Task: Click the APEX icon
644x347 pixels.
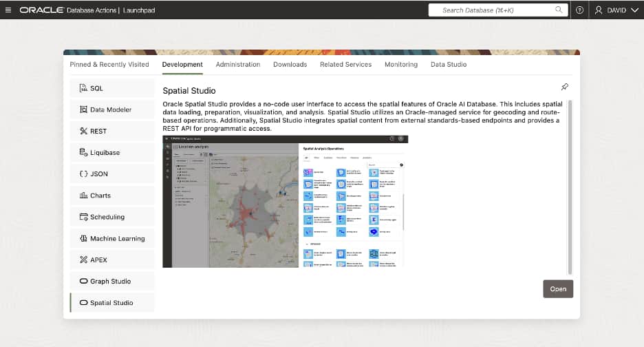Action: point(83,260)
